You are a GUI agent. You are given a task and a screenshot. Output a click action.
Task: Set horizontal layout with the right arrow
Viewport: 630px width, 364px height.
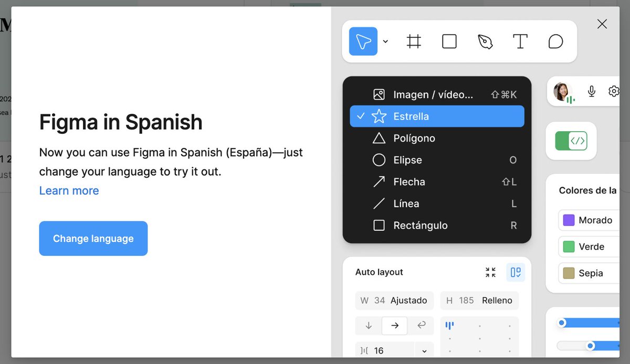395,326
